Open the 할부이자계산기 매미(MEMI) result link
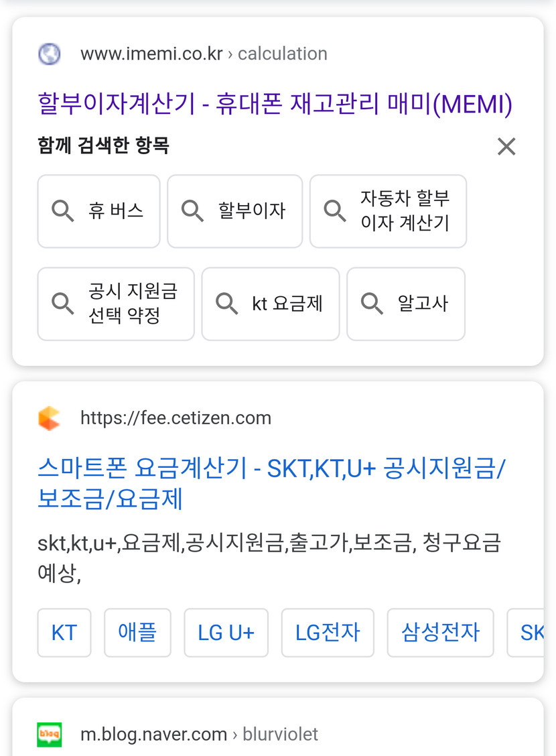 pos(275,104)
